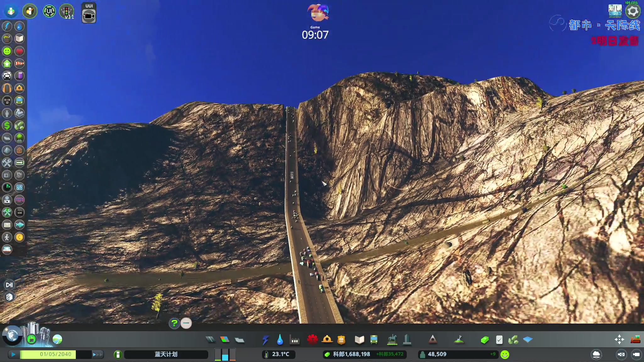Open the Police Department menu
The image size is (644, 362).
[341, 340]
